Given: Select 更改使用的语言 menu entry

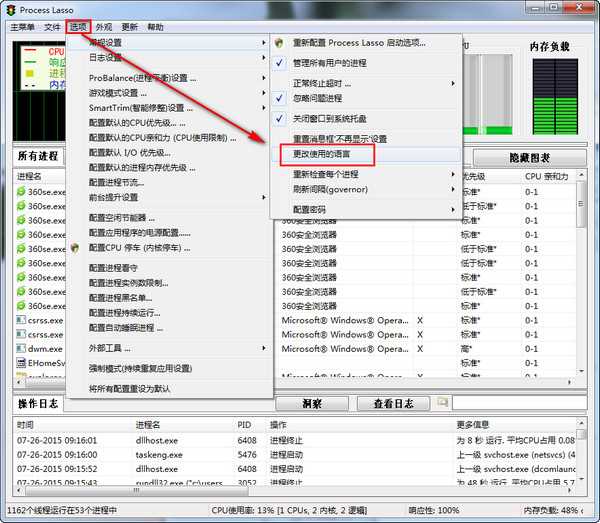Looking at the screenshot, I should pyautogui.click(x=322, y=155).
